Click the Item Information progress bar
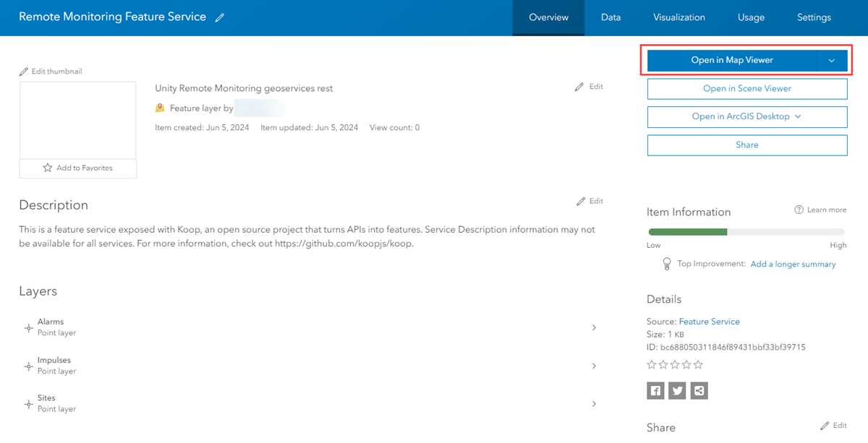 [x=746, y=232]
